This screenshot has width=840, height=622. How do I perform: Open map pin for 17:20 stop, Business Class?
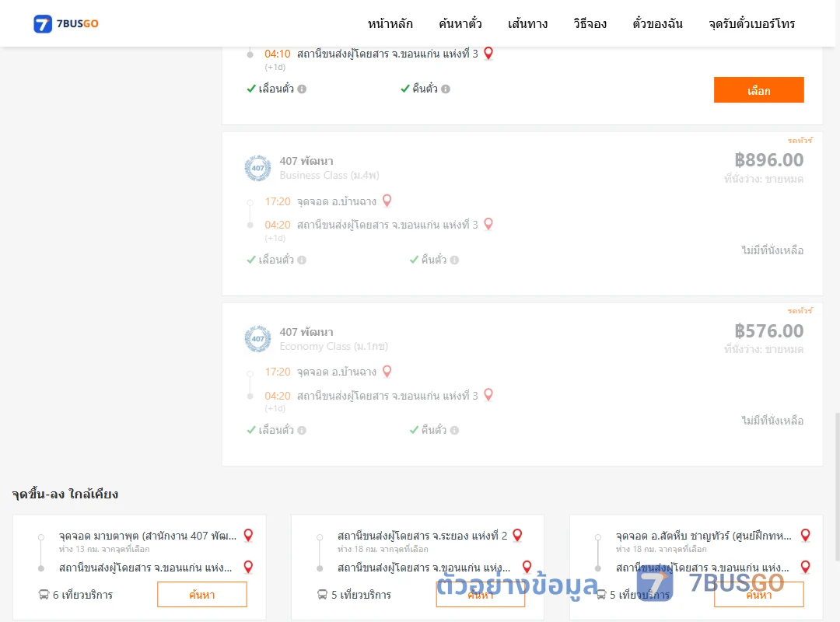click(x=387, y=201)
